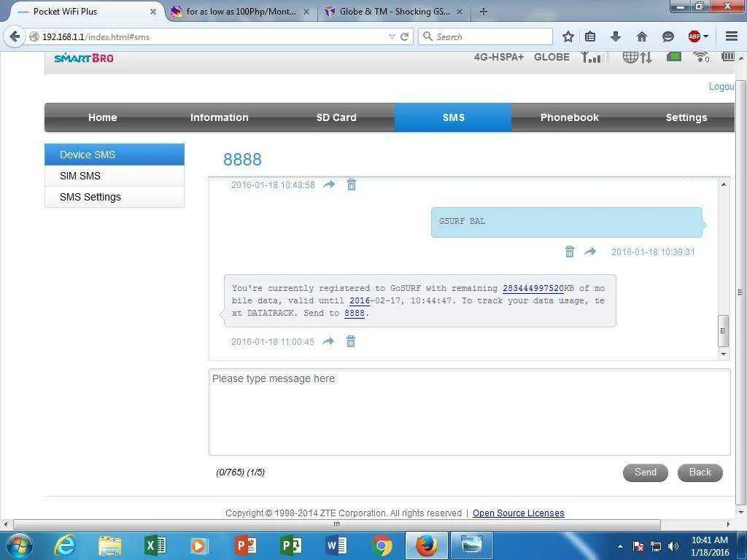Close the 'for as low as 100Php' tab
Screen dimensions: 747x560
pyautogui.click(x=306, y=12)
